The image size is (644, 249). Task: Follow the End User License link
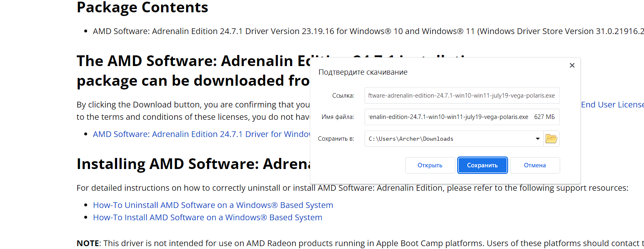(612, 105)
